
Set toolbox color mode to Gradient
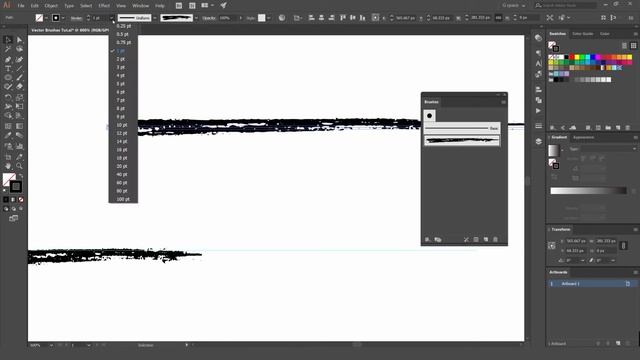[13, 200]
